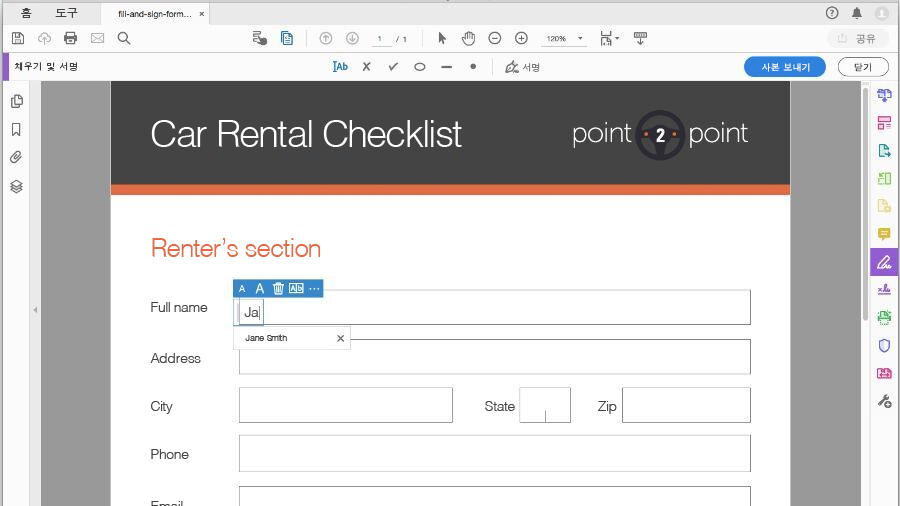Expand the page fit options dropdown

[x=609, y=38]
